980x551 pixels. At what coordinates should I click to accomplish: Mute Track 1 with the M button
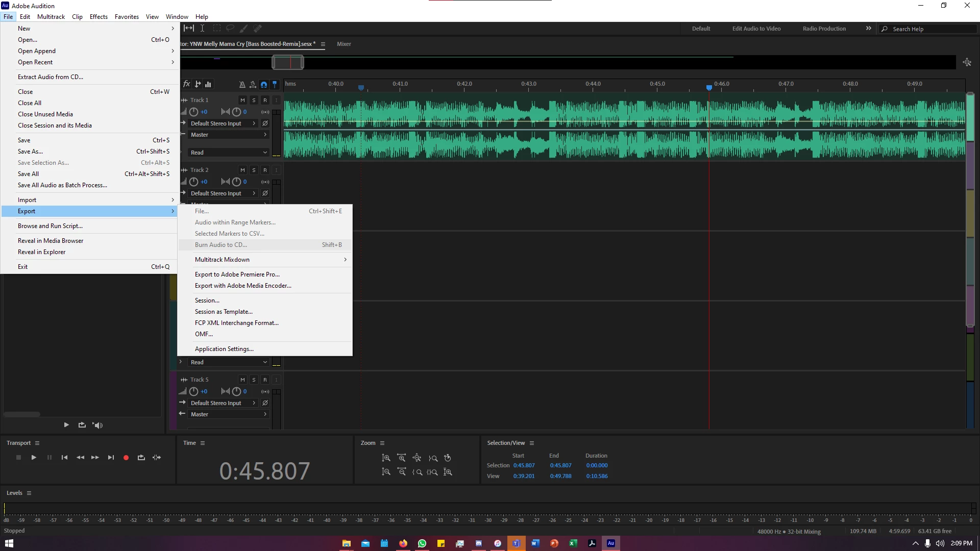242,100
